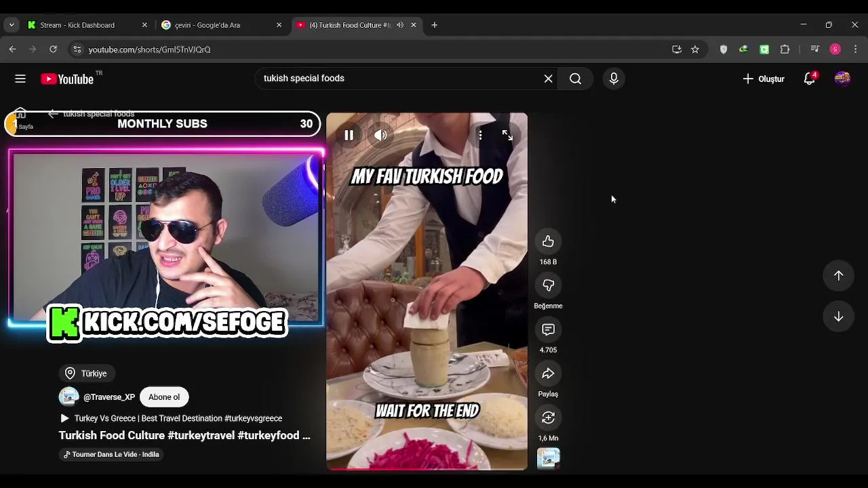
Task: Mute the Shorts video volume
Action: tap(380, 135)
